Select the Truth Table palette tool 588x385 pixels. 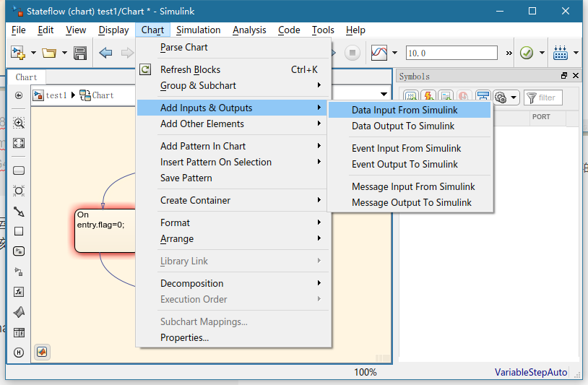point(19,332)
